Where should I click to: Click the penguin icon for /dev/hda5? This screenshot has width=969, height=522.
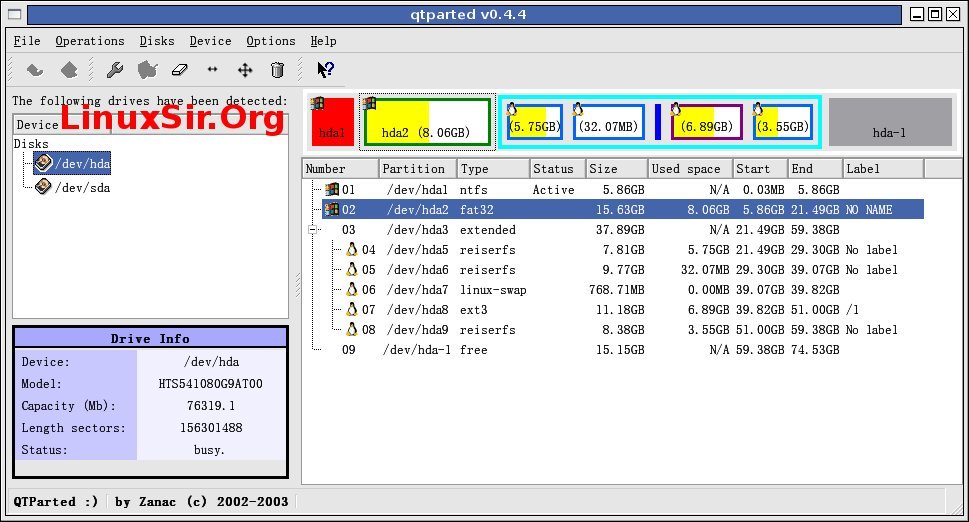click(x=352, y=250)
